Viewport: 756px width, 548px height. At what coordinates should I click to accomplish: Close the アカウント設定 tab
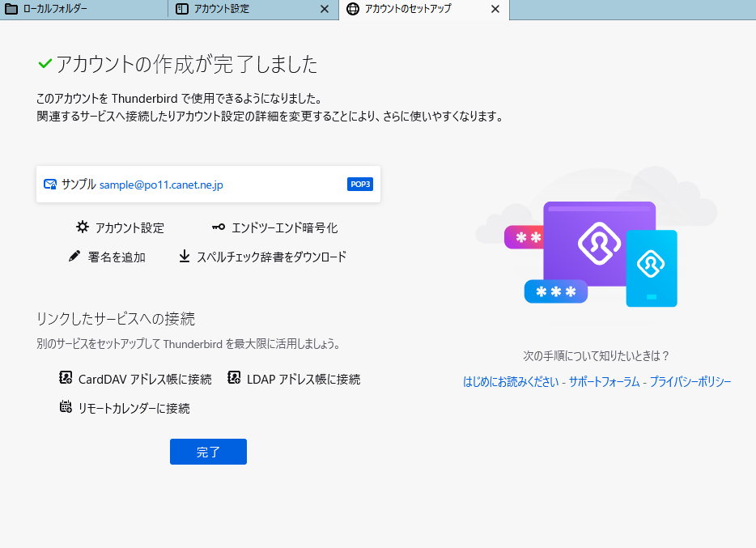(x=325, y=9)
